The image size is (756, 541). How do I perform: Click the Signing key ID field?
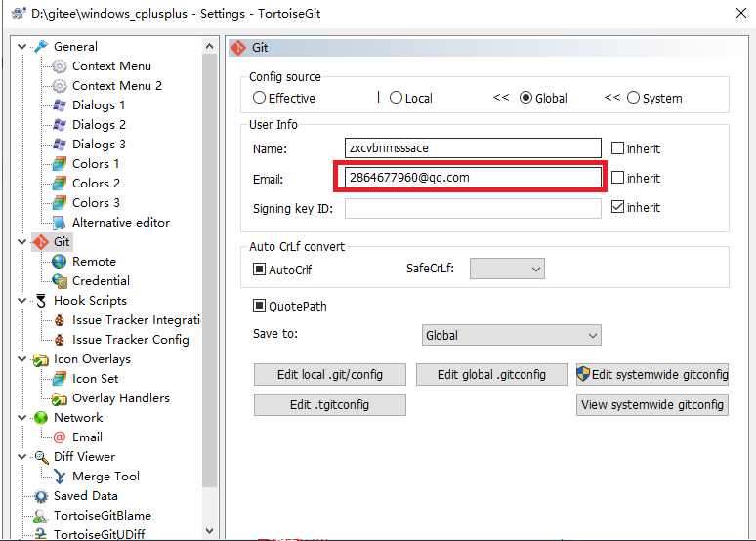coord(473,208)
